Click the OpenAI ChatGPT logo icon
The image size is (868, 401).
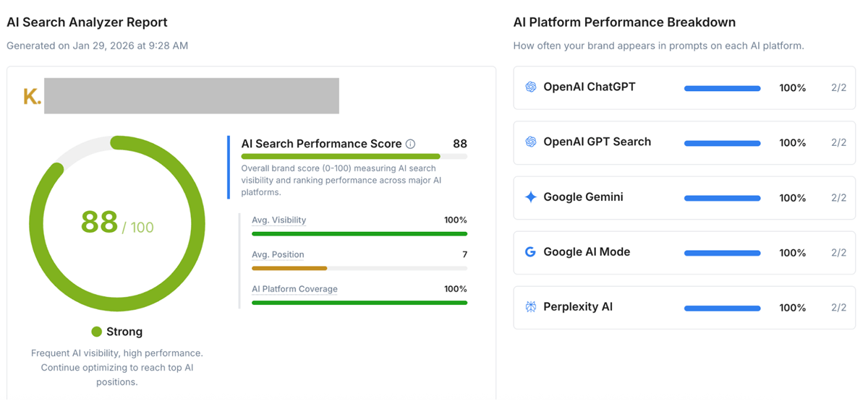pyautogui.click(x=531, y=87)
